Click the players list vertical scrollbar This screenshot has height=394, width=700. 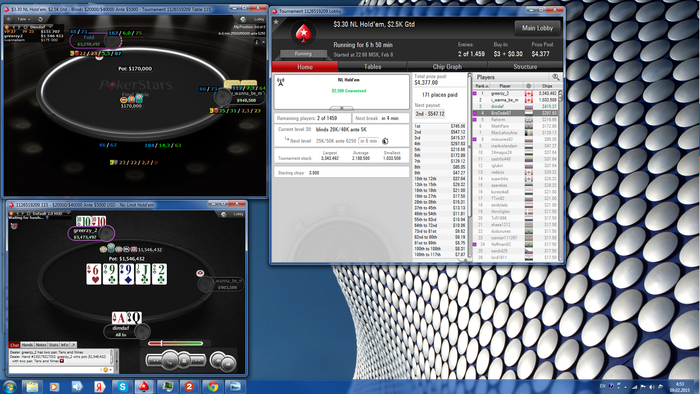coord(560,174)
